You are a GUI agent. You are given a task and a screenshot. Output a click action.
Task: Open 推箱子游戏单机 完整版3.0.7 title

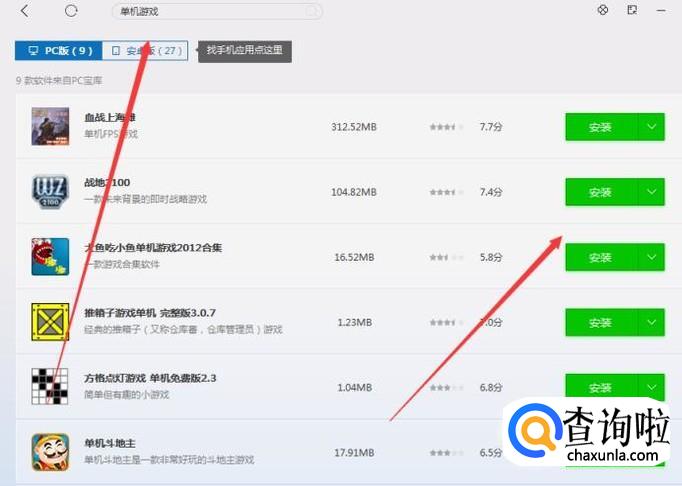pos(150,313)
